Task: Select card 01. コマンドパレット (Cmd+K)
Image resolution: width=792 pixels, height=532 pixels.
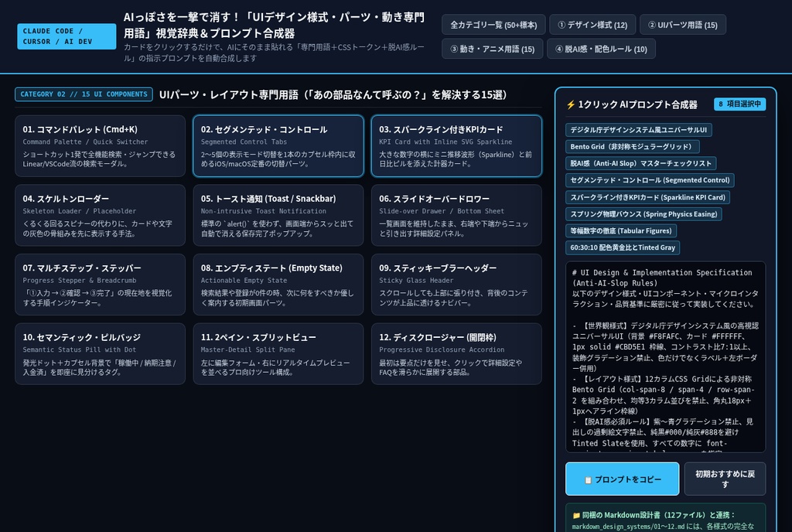Action: click(100, 146)
